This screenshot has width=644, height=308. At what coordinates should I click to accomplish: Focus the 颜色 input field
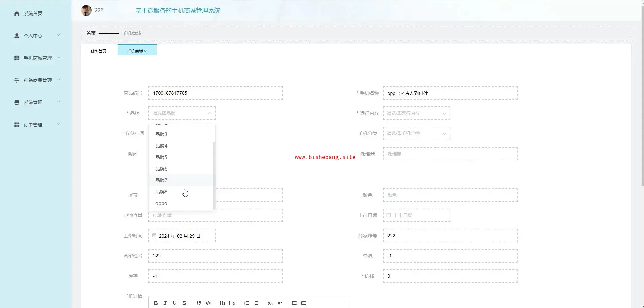450,195
